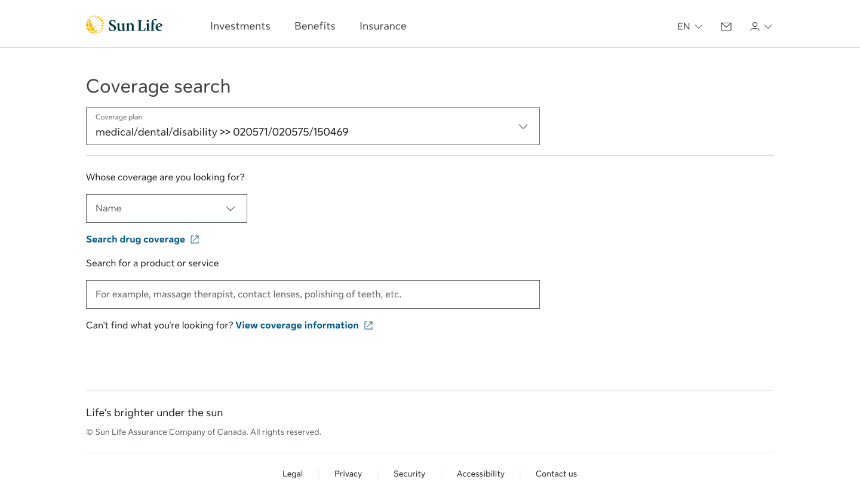860x504 pixels.
Task: Click the chevron next to profile icon
Action: (x=768, y=26)
